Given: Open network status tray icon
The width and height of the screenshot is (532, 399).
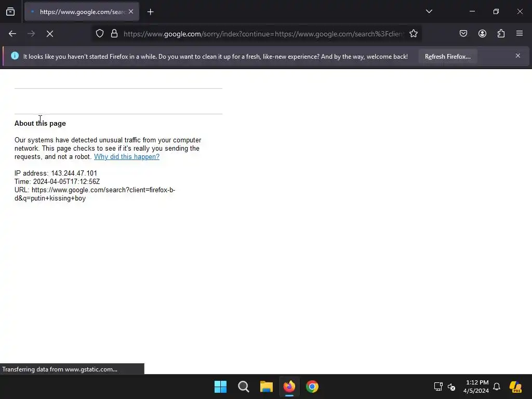Looking at the screenshot, I should pos(438,387).
